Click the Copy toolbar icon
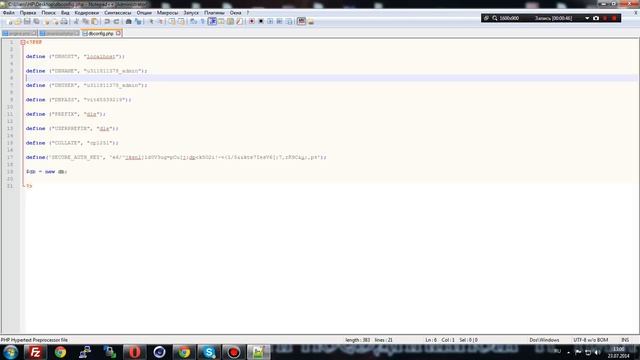Image resolution: width=640 pixels, height=360 pixels. 85,21
